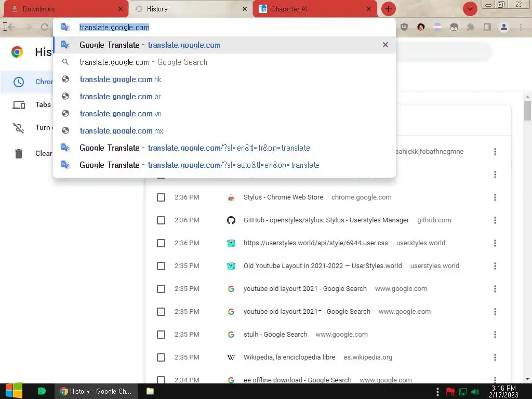The height and width of the screenshot is (399, 532).
Task: Select the translate.google.com.hk suggestion
Action: click(224, 79)
